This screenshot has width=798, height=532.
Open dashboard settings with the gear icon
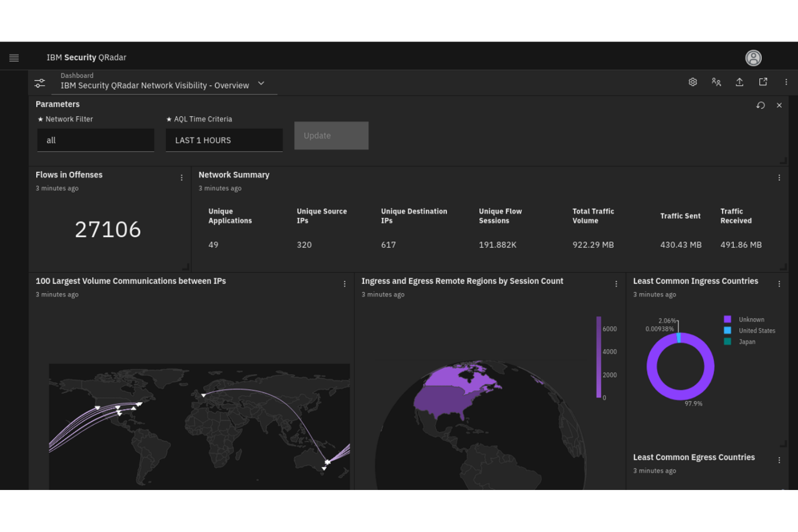pos(693,82)
